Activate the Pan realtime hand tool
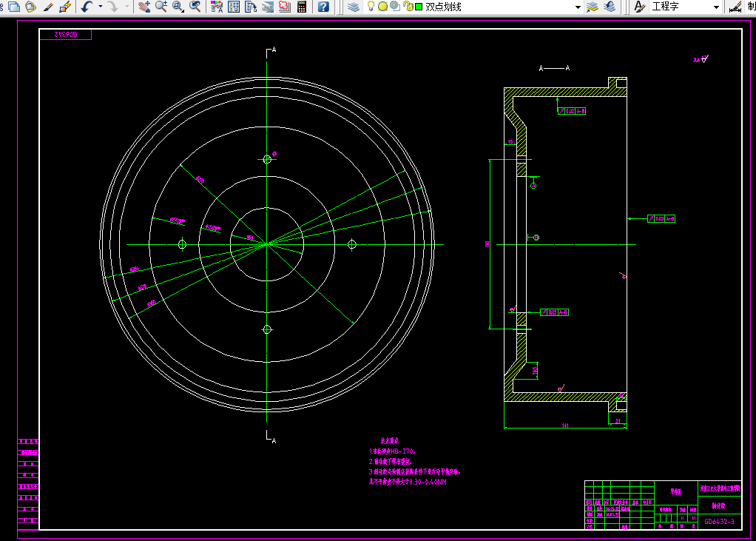Screen dimensions: 756x541 click(x=144, y=7)
